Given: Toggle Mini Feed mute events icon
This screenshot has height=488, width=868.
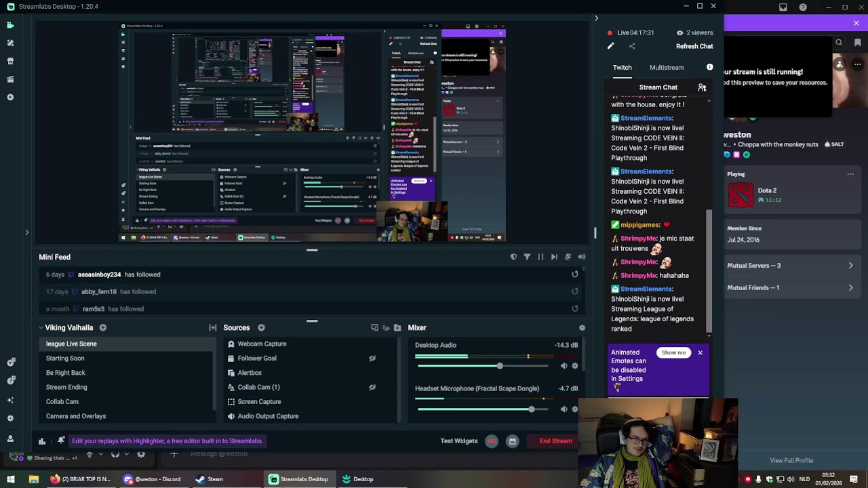Looking at the screenshot, I should (568, 257).
